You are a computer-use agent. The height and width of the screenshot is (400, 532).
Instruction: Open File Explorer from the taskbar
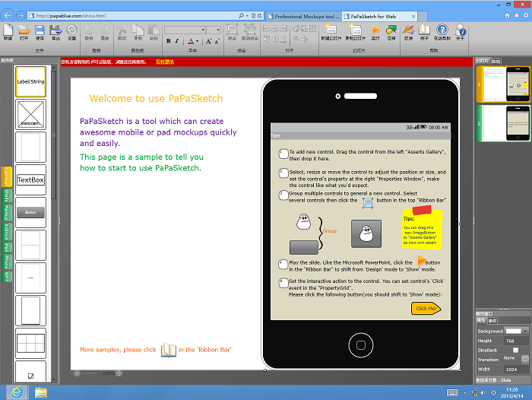[41, 392]
